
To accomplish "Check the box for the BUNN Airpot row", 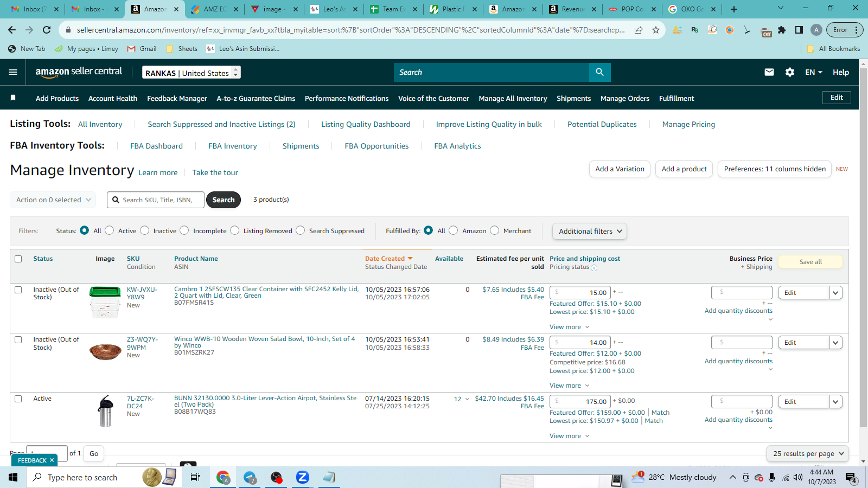I will [x=18, y=399].
